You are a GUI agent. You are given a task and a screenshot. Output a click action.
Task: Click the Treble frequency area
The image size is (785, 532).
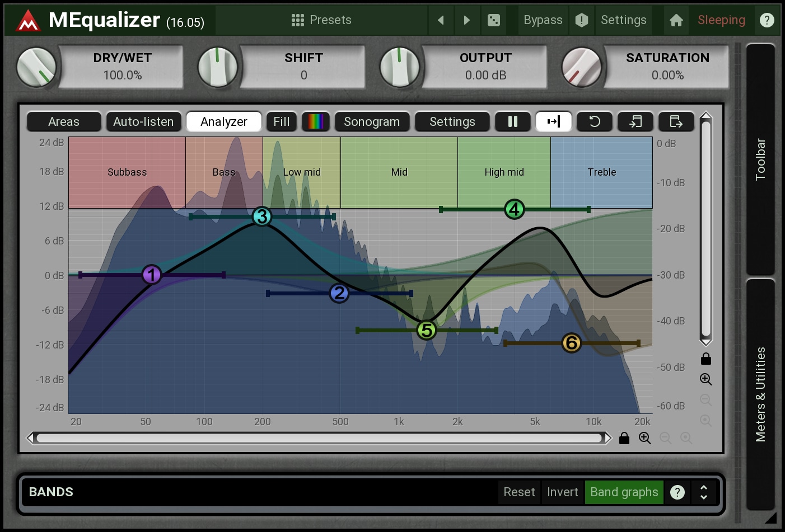coord(602,172)
